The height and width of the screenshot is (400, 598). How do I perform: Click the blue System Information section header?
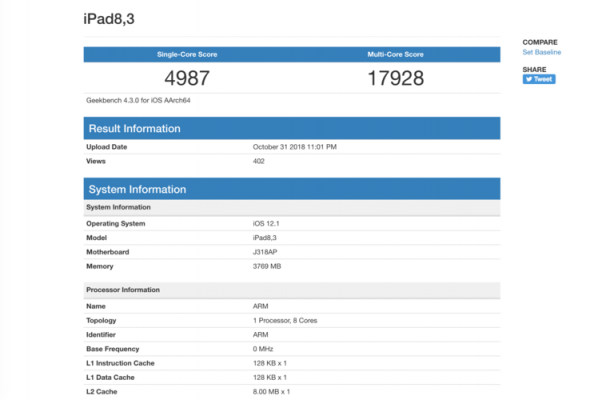(292, 189)
